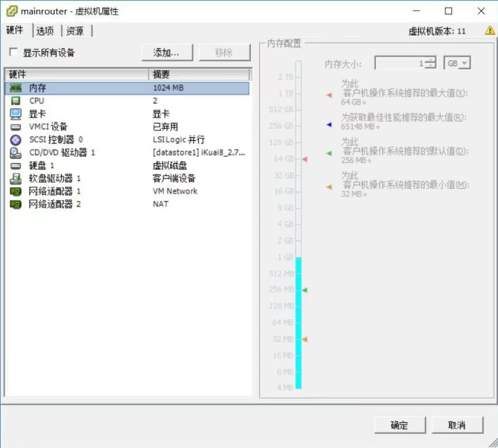Click the blue best-performance maximum arrow
The width and height of the screenshot is (498, 448).
coord(329,125)
